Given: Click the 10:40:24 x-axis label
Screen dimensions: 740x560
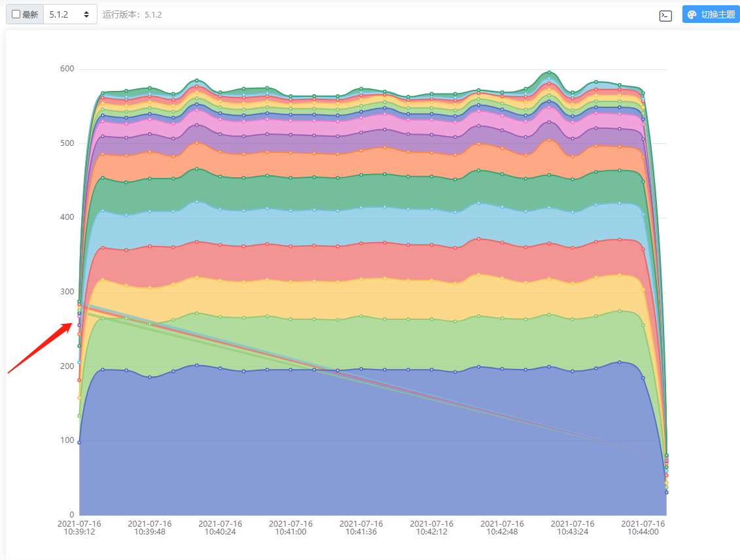Looking at the screenshot, I should click(x=220, y=528).
